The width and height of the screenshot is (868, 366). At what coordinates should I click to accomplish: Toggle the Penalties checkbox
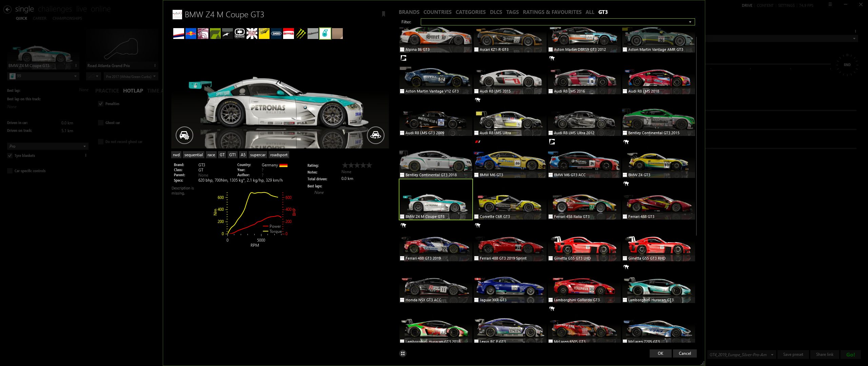[101, 104]
